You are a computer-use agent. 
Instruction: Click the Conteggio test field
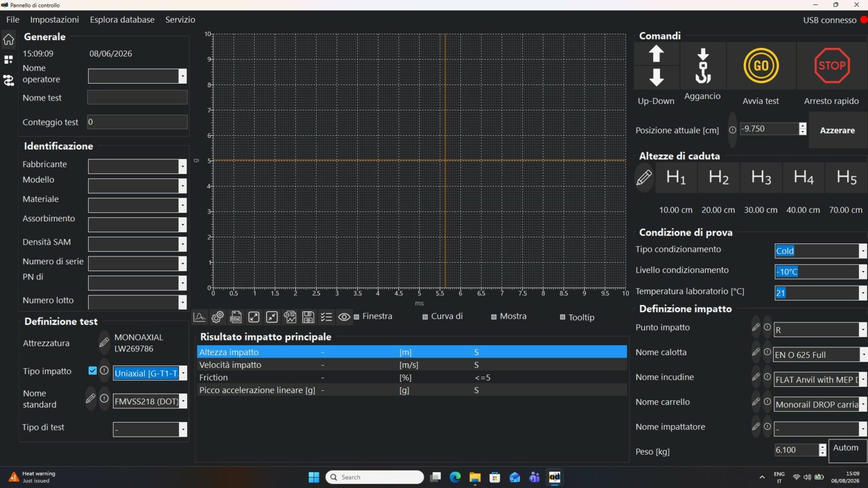[137, 122]
